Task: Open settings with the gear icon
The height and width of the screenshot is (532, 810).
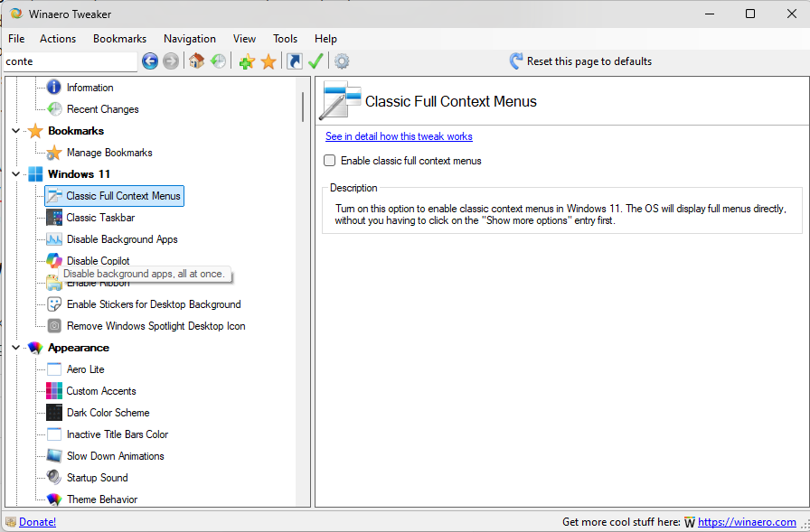Action: (342, 61)
